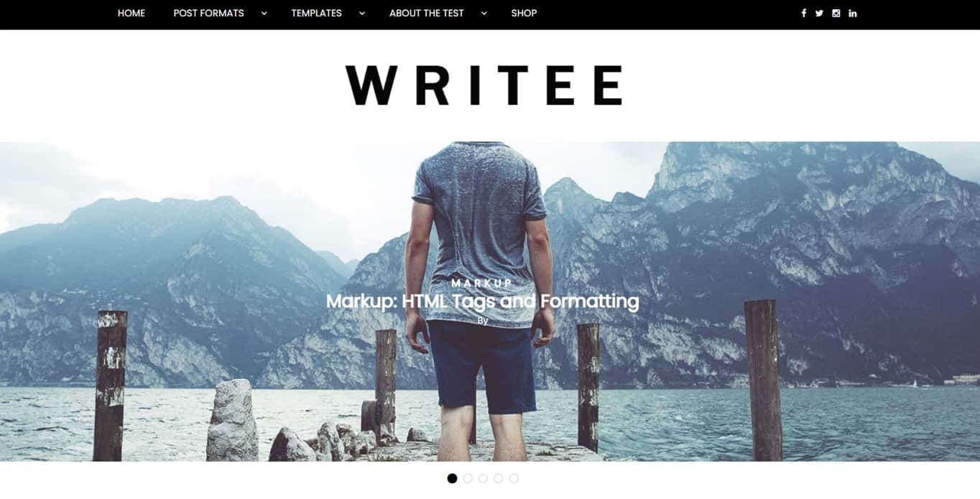Expand the About The Test submenu arrow

click(x=484, y=13)
